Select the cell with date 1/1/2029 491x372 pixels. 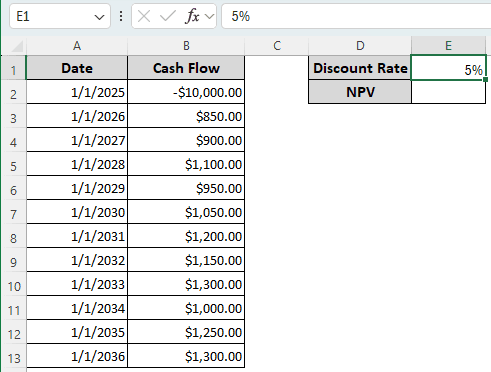[77, 188]
